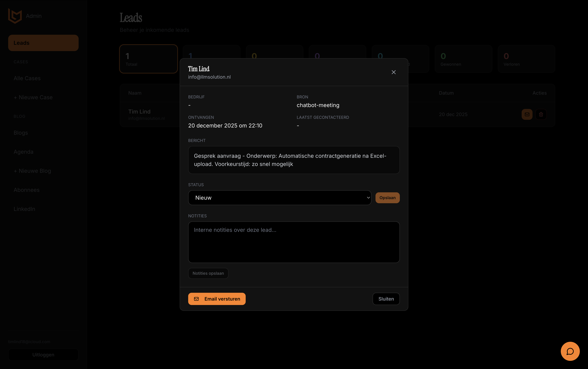Image resolution: width=588 pixels, height=369 pixels.
Task: Close the lead details modal with X
Action: 393,72
